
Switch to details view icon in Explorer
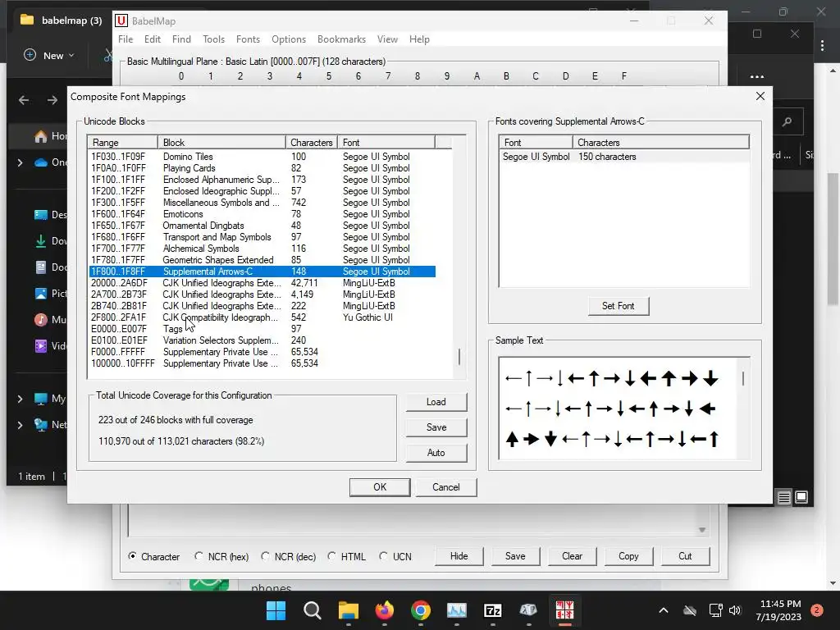pyautogui.click(x=783, y=498)
